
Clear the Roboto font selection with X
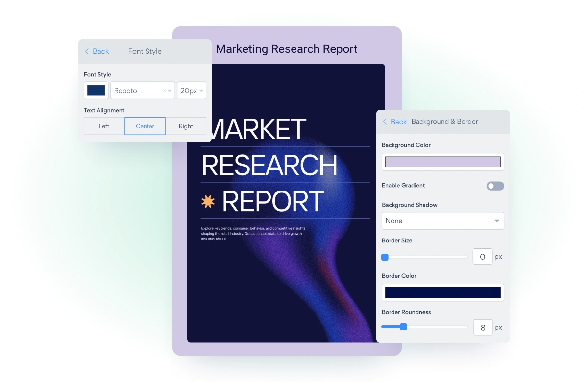coord(164,91)
